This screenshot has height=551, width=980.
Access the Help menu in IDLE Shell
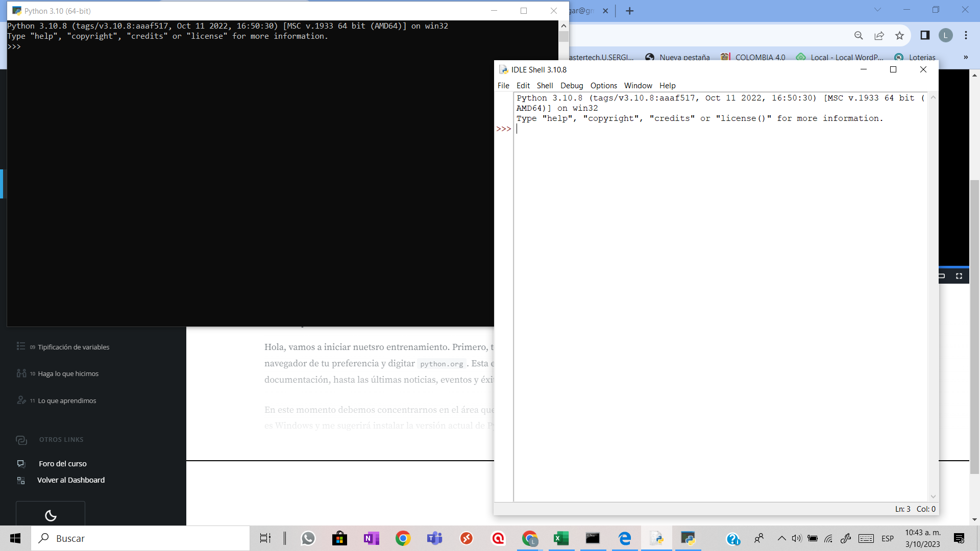(668, 85)
